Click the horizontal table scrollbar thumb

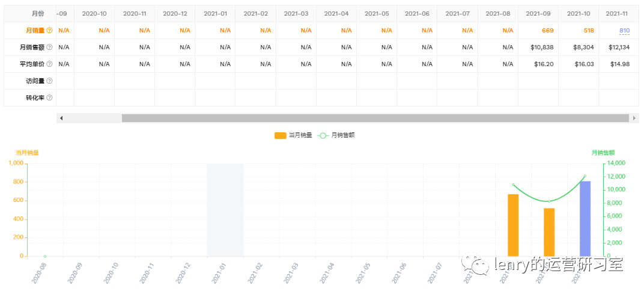(375, 118)
